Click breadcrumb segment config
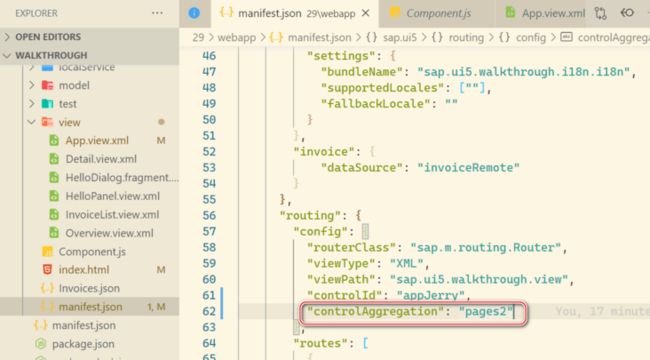The width and height of the screenshot is (650, 360). tap(531, 38)
